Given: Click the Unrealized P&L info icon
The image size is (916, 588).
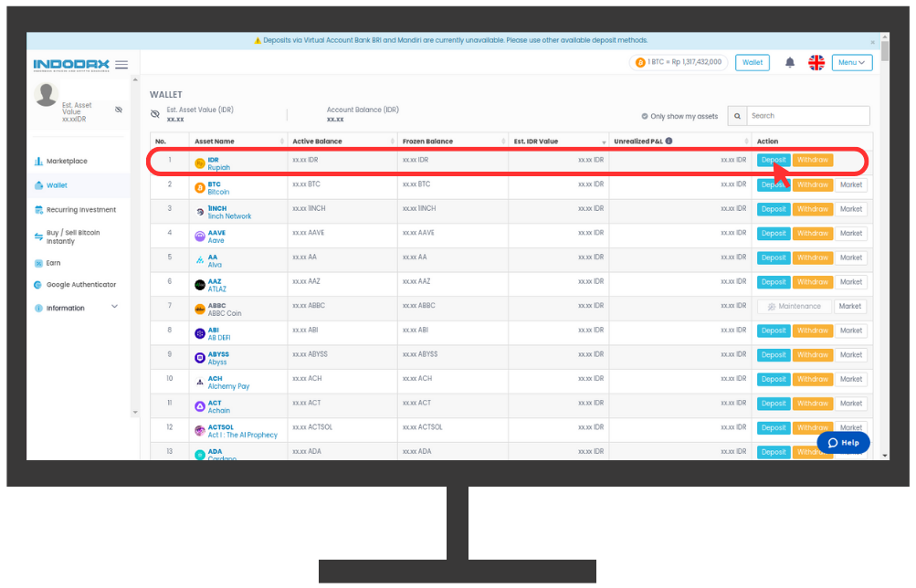Looking at the screenshot, I should coord(669,142).
